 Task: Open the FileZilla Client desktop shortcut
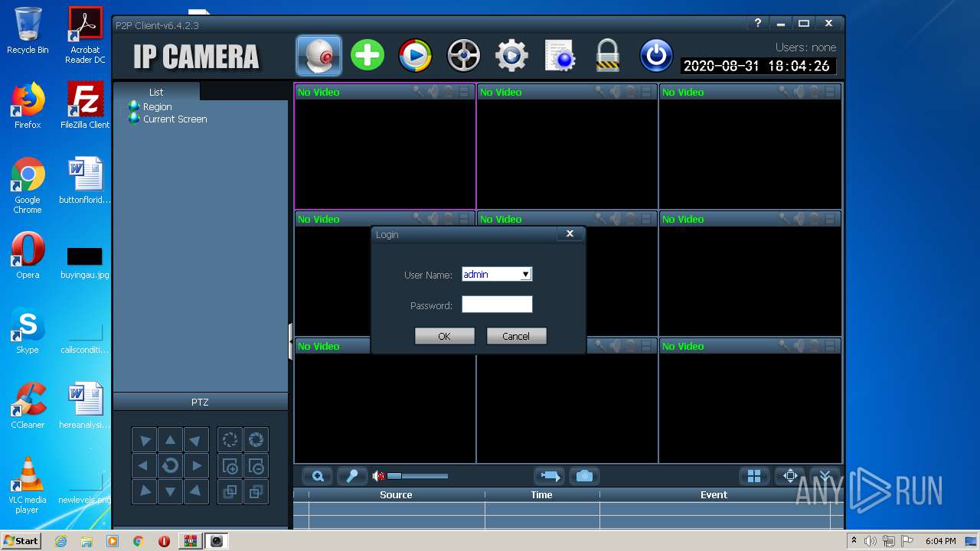point(85,106)
